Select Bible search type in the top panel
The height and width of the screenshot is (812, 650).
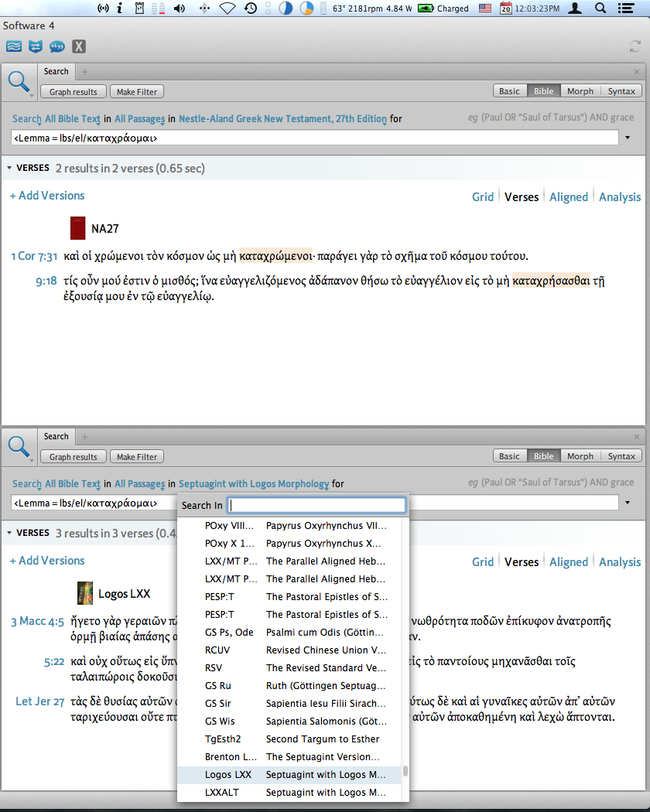(x=544, y=91)
